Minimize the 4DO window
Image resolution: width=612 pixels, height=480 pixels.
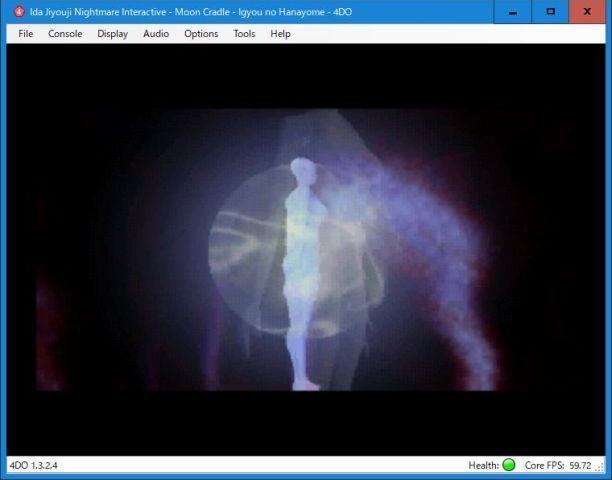pos(512,12)
